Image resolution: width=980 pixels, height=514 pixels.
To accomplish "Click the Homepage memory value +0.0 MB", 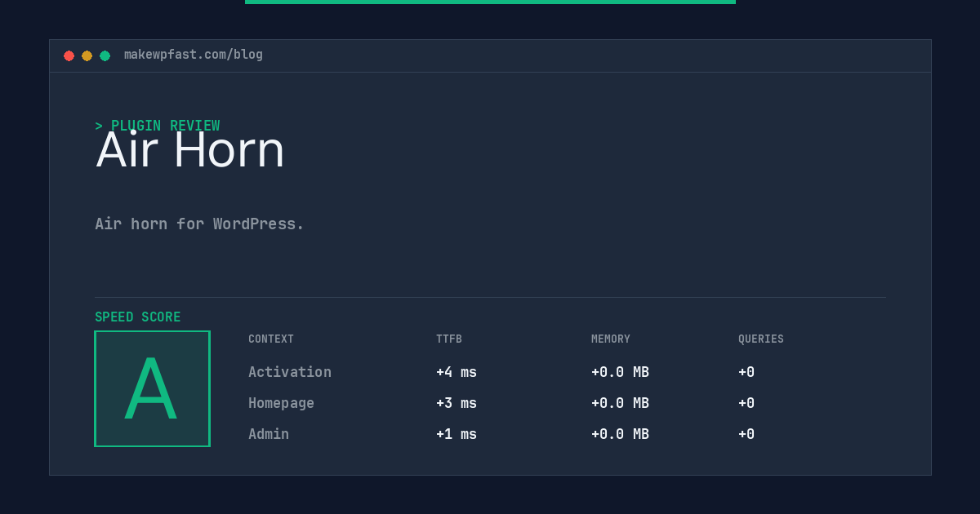I will click(x=620, y=403).
